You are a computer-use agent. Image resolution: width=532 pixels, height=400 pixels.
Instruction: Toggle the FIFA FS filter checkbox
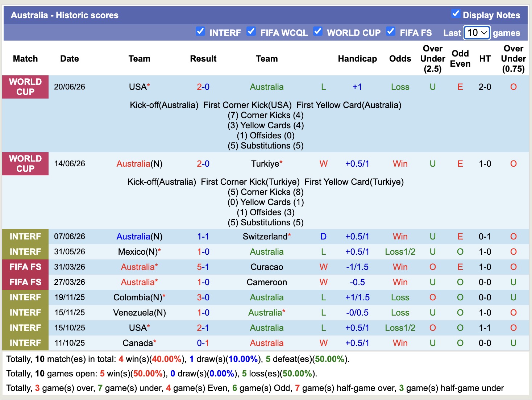tap(391, 32)
